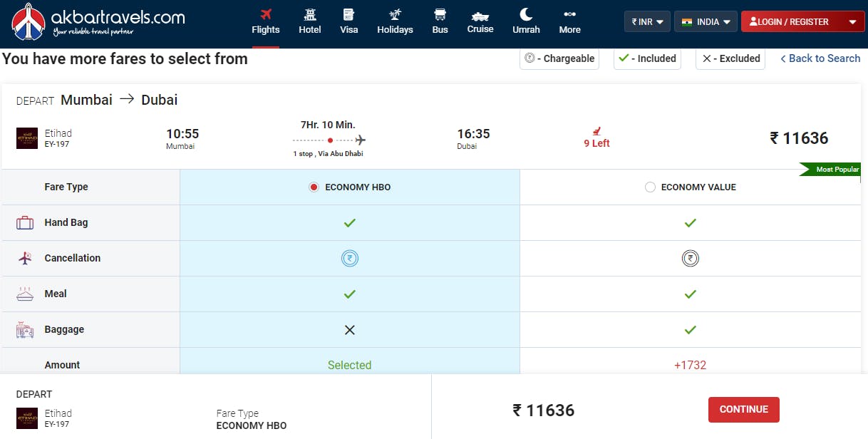Click the EY-197 flight number in flight row
This screenshot has width=868, height=439.
click(x=56, y=145)
